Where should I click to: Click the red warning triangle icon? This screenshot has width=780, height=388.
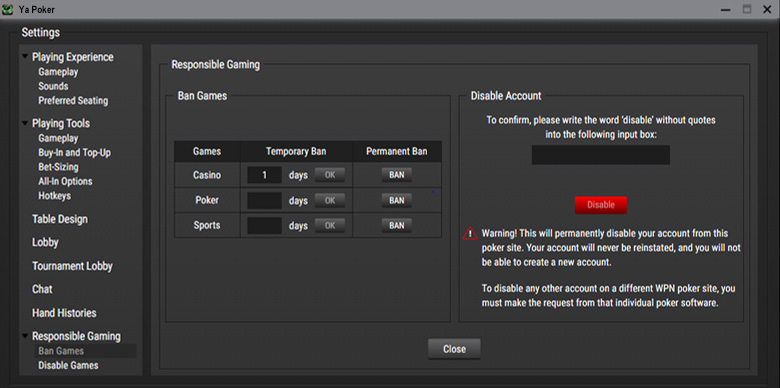(470, 234)
